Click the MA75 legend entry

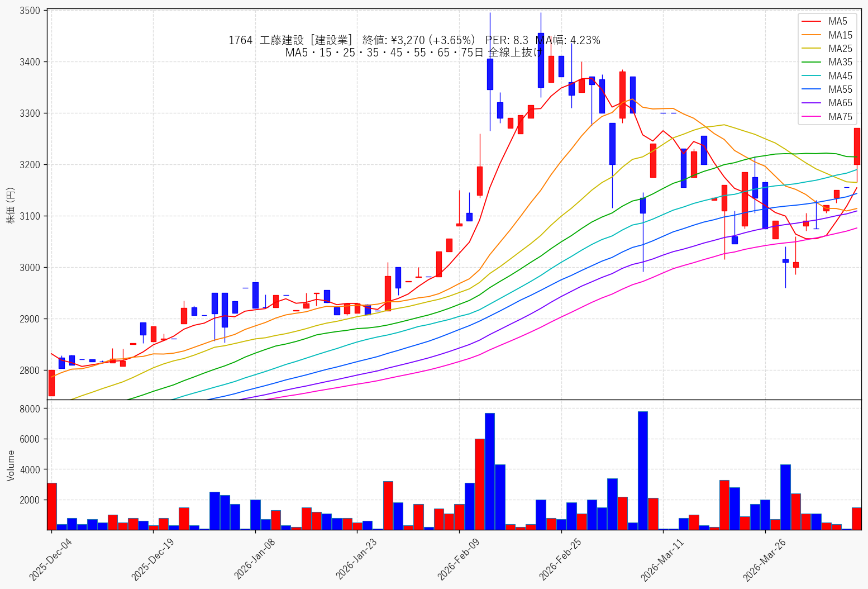point(827,117)
